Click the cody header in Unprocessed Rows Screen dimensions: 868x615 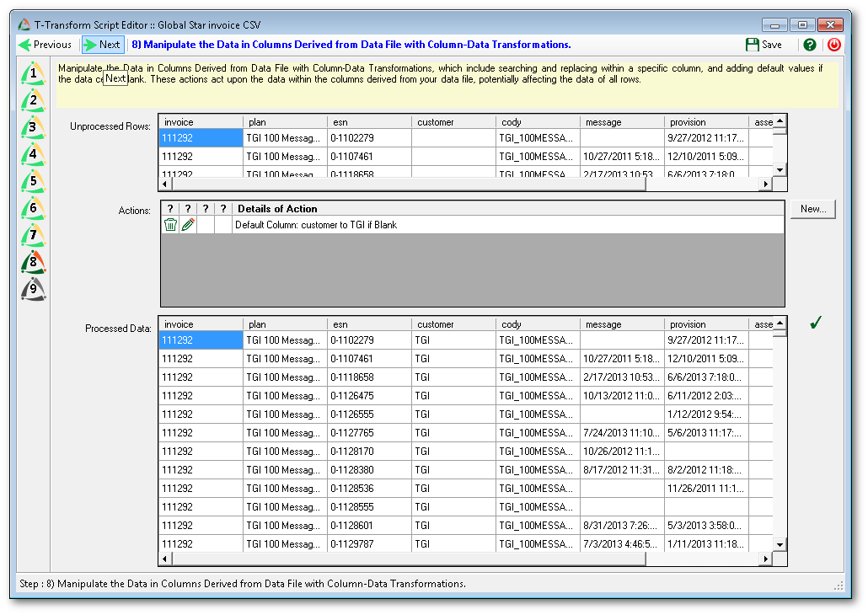pyautogui.click(x=538, y=122)
